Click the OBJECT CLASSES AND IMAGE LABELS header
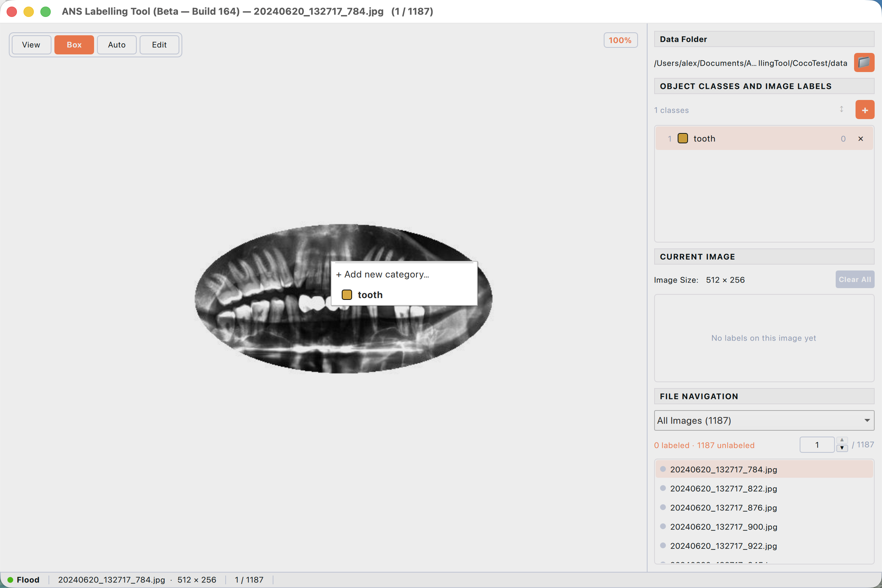This screenshot has width=882, height=588. (764, 86)
